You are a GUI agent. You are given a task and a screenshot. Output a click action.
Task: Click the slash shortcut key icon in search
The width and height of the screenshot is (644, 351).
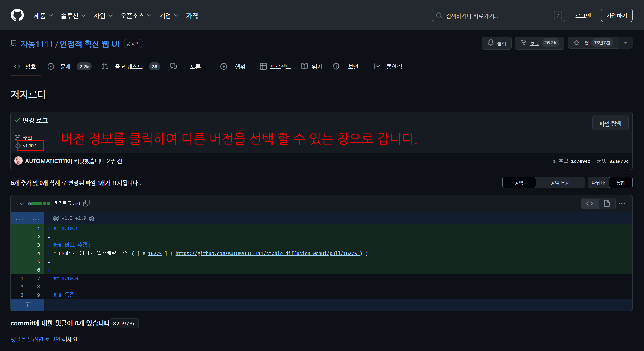(558, 16)
